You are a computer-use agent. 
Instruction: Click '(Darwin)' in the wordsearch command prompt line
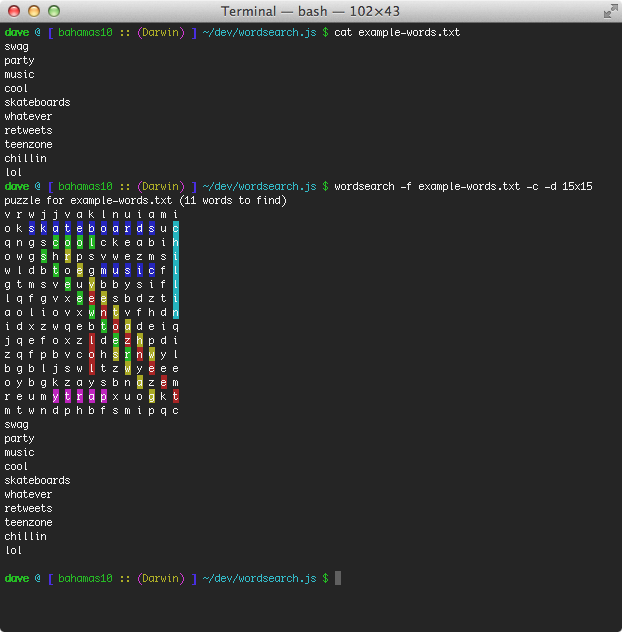(161, 186)
